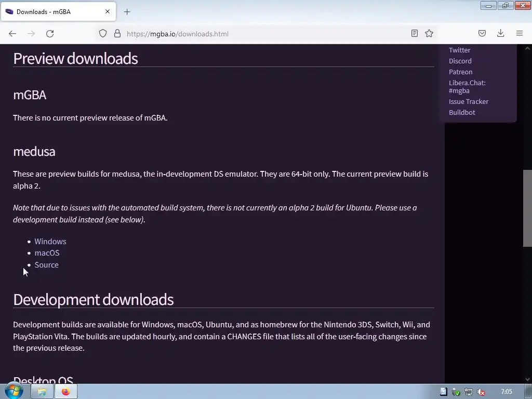The width and height of the screenshot is (532, 399).
Task: Close the Downloads - mGBA tab
Action: click(x=108, y=11)
